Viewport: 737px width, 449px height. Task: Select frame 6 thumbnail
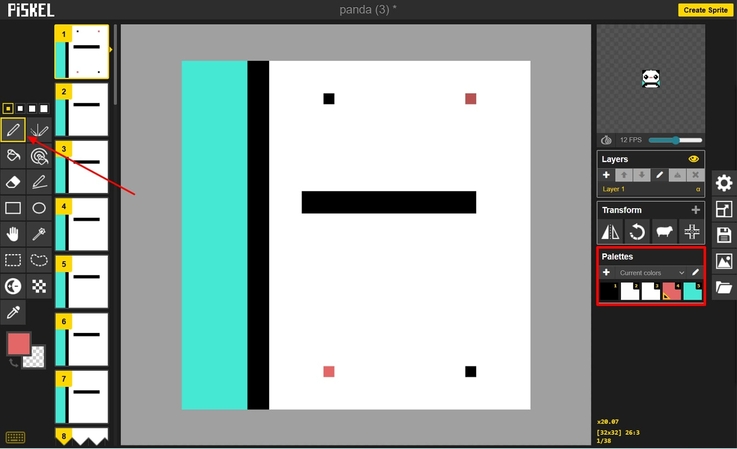82,339
